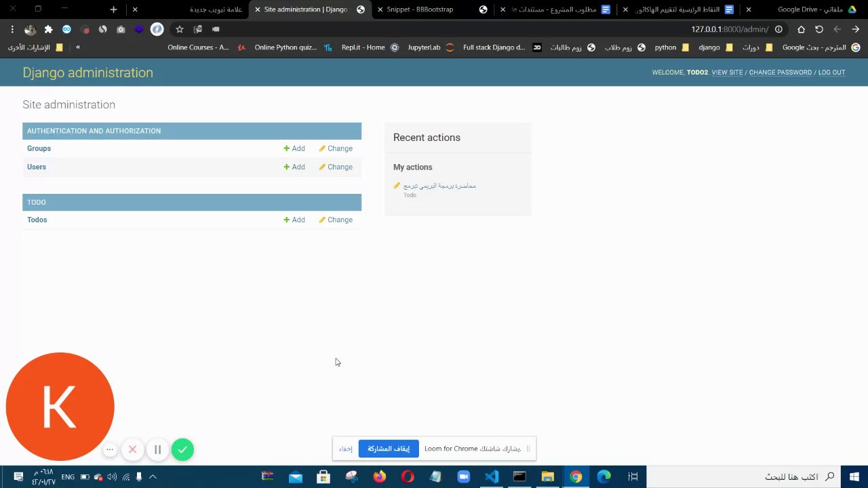Click the Windows taskbar search box
The height and width of the screenshot is (488, 868).
coord(743,477)
